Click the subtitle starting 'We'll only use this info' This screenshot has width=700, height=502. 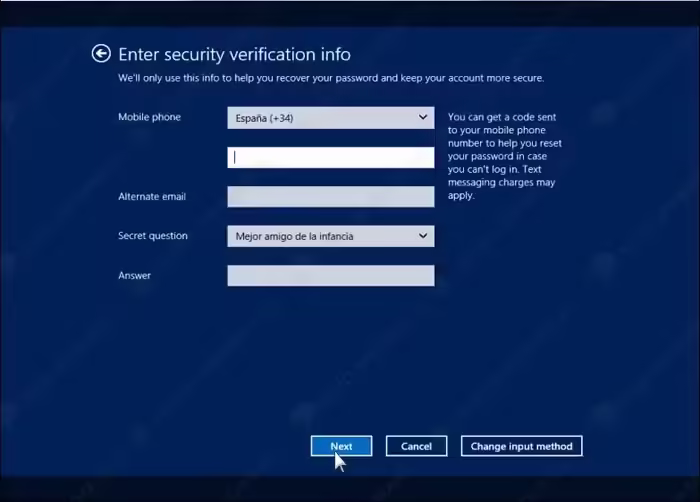click(331, 78)
